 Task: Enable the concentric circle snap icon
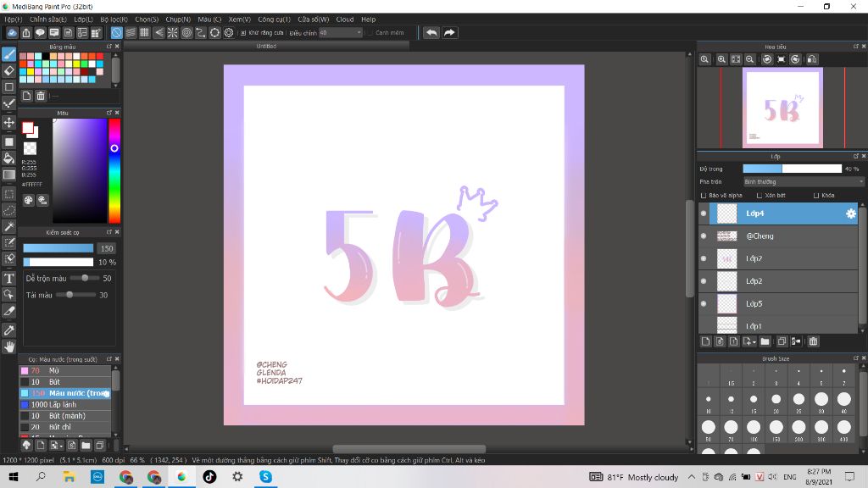click(x=187, y=33)
